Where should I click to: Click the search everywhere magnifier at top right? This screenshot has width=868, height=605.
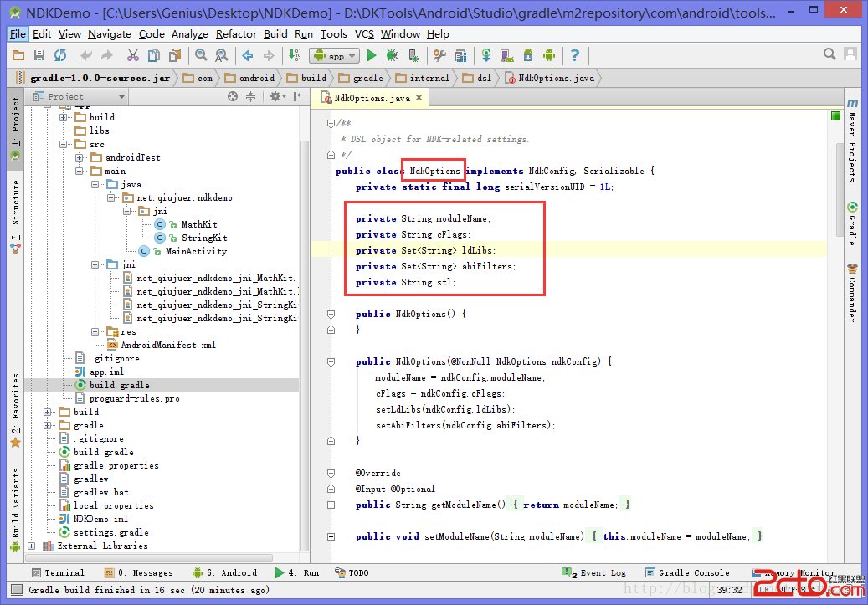point(829,54)
